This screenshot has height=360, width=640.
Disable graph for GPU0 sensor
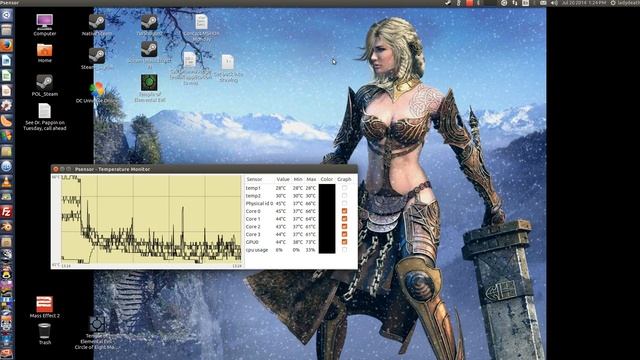pos(344,242)
